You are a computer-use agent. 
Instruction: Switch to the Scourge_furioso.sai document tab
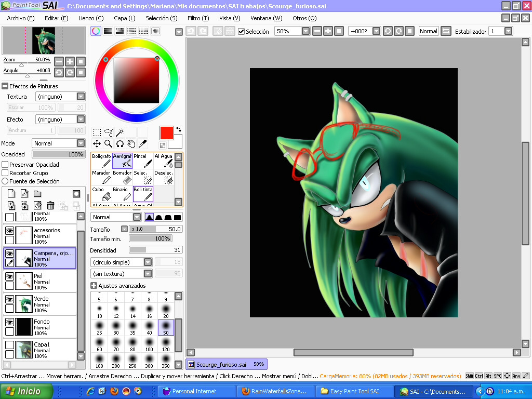(x=227, y=364)
